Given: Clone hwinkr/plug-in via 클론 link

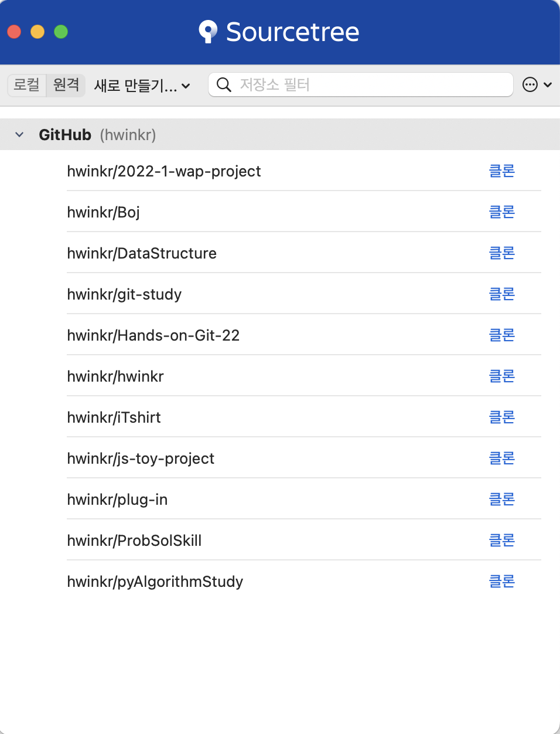Looking at the screenshot, I should click(502, 499).
